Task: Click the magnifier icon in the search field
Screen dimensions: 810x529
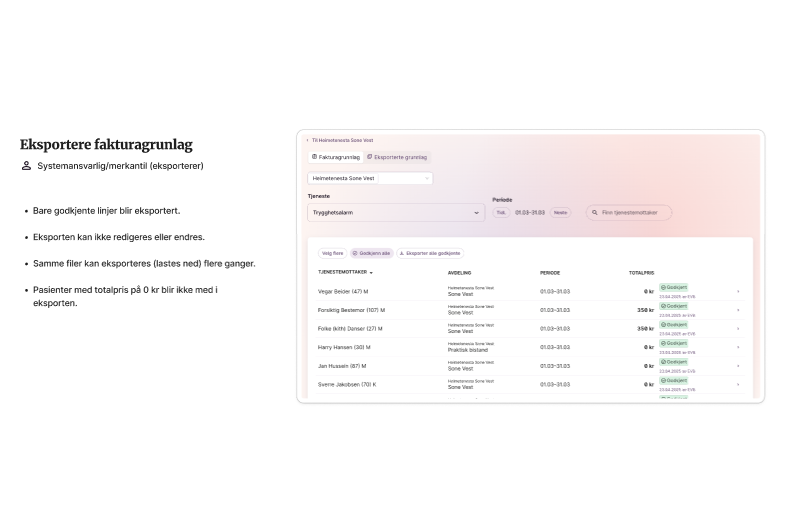Action: (x=595, y=212)
